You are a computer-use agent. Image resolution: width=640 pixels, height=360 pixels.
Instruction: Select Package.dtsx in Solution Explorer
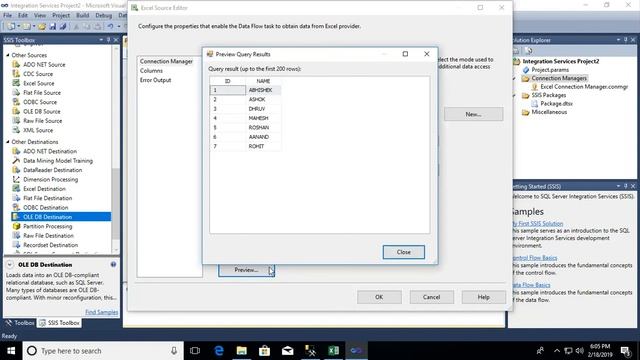click(556, 104)
